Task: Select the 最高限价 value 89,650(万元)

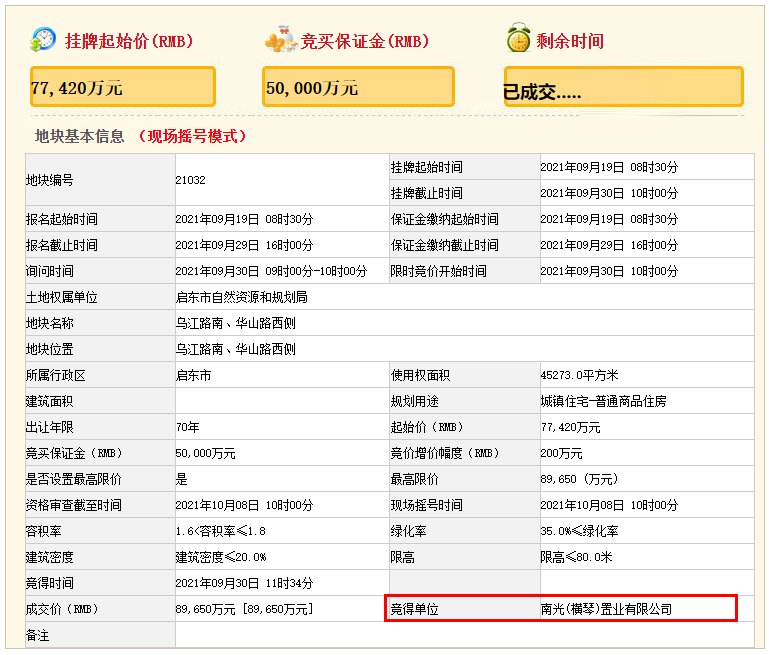Action: [x=579, y=479]
